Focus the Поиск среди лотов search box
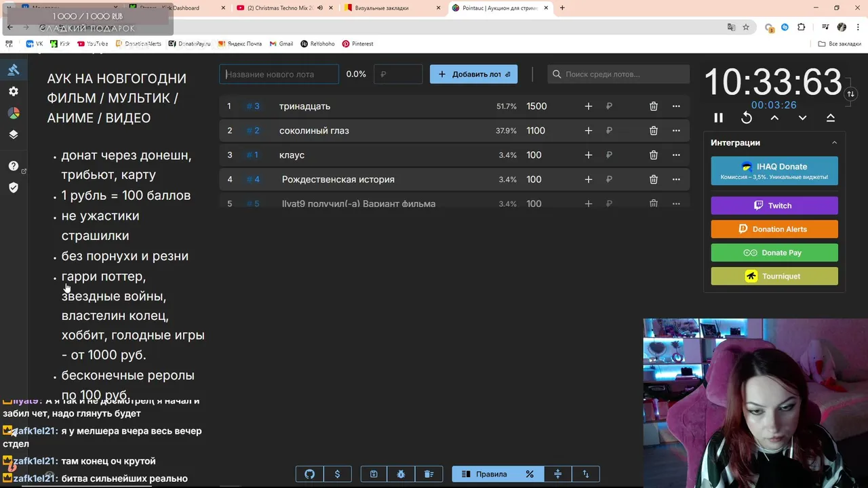Viewport: 868px width, 488px height. tap(618, 75)
